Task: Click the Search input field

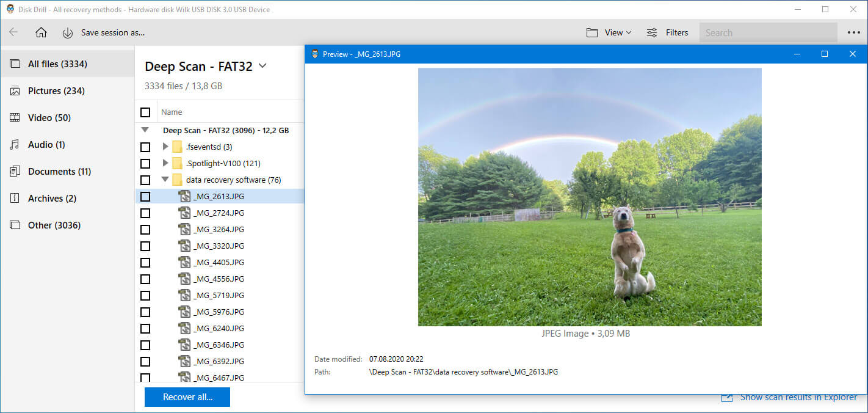Action: pyautogui.click(x=767, y=33)
